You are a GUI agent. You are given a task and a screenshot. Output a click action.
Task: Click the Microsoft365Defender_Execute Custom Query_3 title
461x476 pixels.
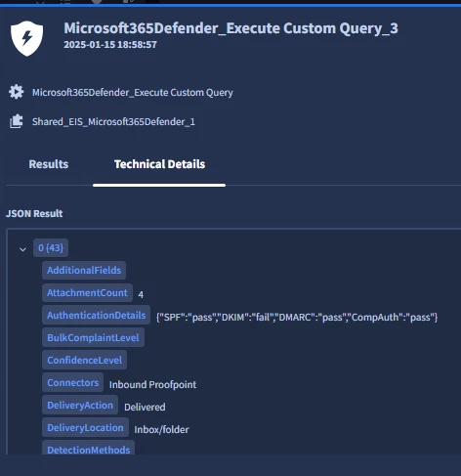point(230,28)
